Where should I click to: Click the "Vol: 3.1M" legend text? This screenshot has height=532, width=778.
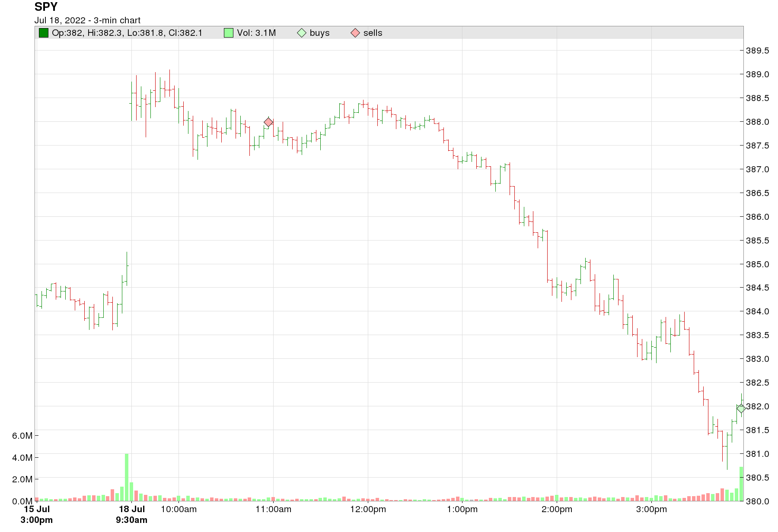(x=256, y=33)
